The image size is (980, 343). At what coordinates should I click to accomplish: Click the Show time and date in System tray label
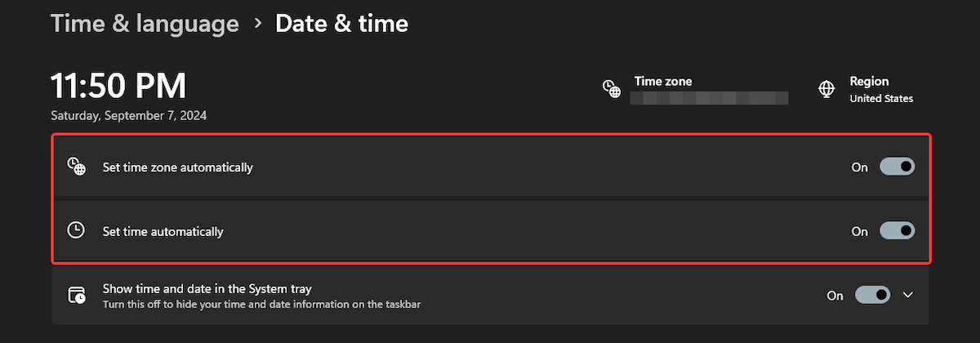(207, 288)
